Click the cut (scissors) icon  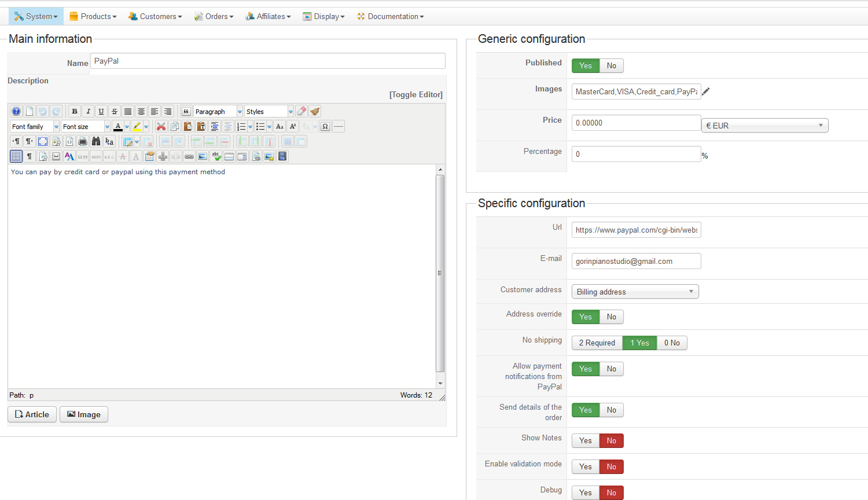point(161,127)
